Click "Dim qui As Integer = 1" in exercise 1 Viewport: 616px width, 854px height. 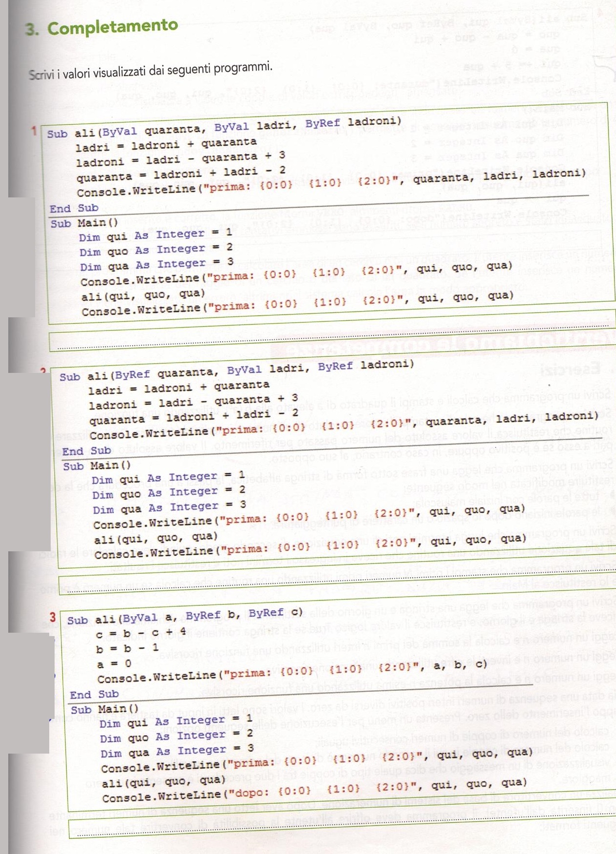[x=156, y=234]
